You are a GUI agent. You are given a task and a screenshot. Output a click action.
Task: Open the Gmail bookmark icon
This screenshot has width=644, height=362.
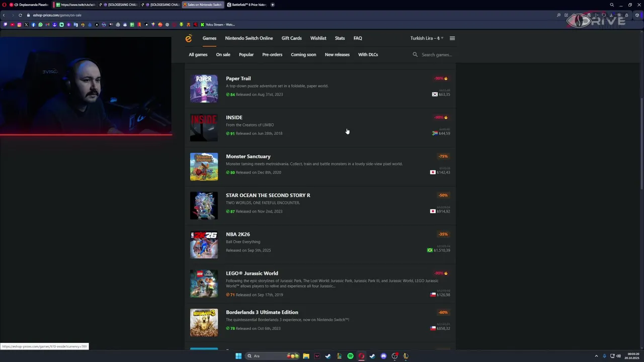click(47, 25)
